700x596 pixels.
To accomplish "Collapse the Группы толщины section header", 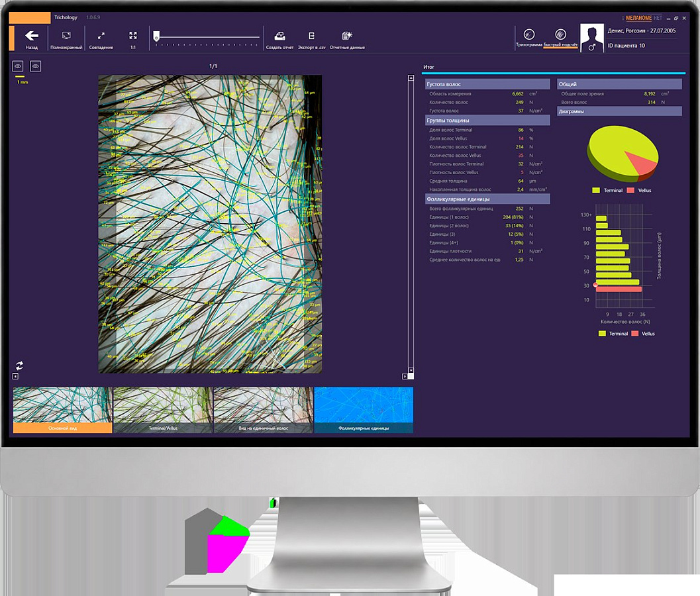I will tap(487, 120).
